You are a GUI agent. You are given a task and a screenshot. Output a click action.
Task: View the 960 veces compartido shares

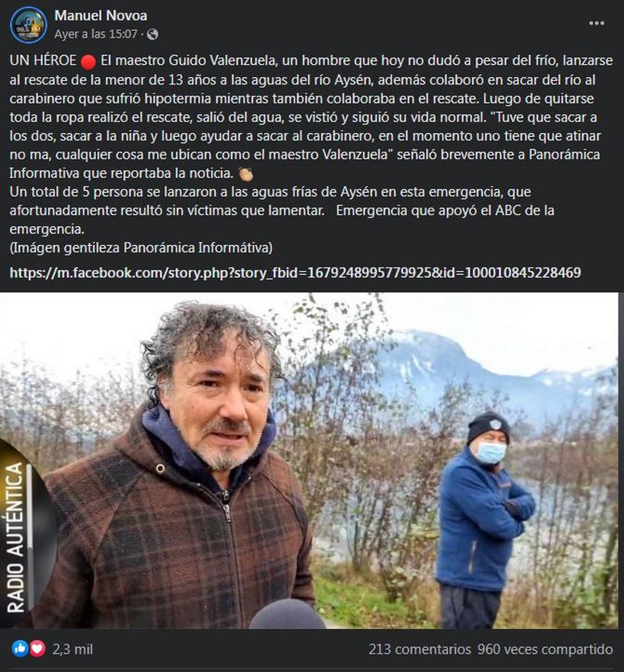pyautogui.click(x=545, y=650)
